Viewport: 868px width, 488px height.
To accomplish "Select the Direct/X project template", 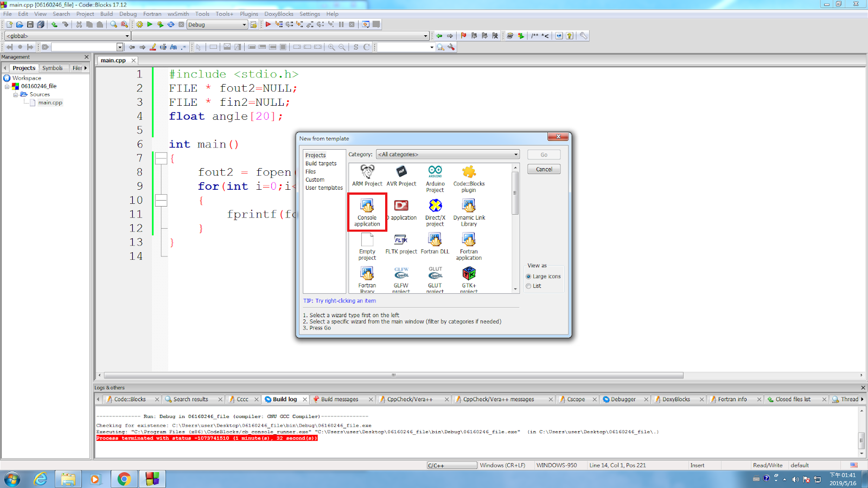I will click(x=435, y=213).
